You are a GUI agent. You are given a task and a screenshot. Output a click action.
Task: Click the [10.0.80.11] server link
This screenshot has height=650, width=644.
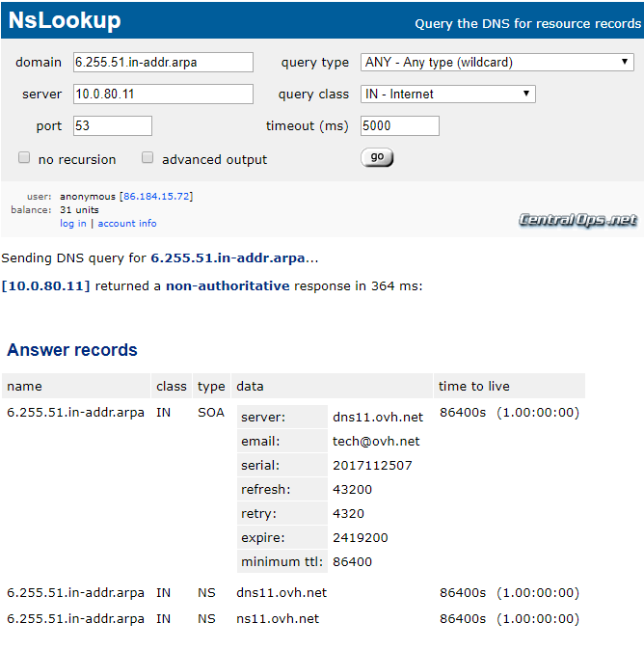click(x=45, y=286)
